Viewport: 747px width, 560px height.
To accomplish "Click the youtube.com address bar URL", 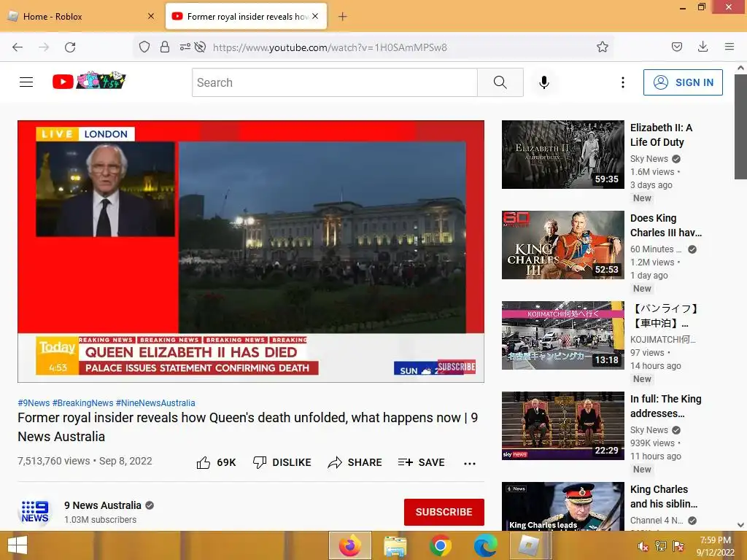I will click(x=330, y=47).
